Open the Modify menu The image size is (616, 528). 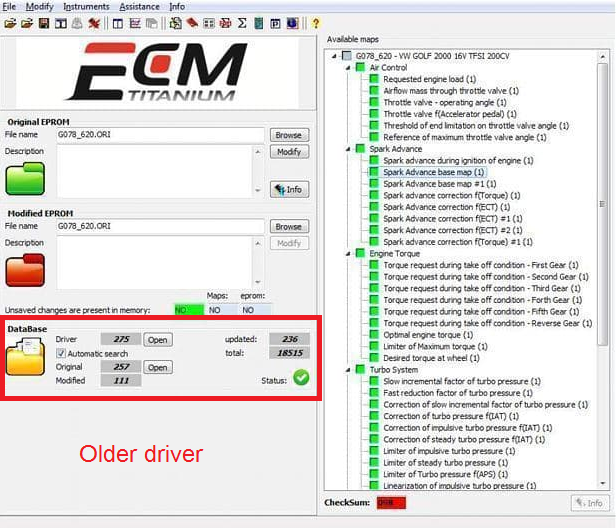pyautogui.click(x=39, y=6)
